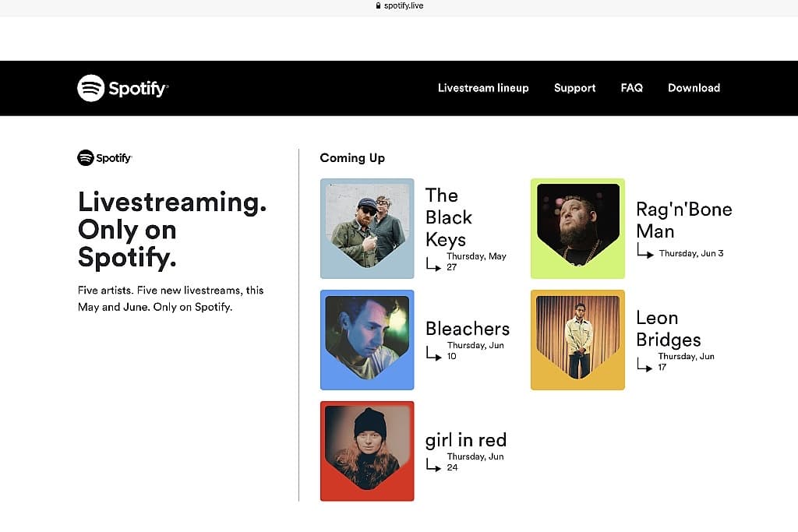Click the Livestreaming. Only on Spotify. headline
The image size is (798, 532).
tap(172, 229)
